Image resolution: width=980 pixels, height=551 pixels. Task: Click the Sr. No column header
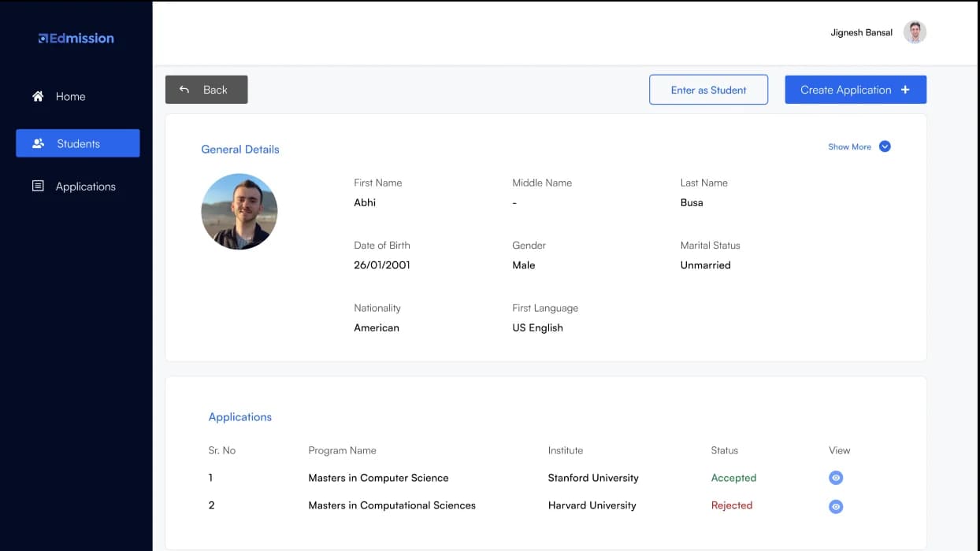click(x=222, y=450)
